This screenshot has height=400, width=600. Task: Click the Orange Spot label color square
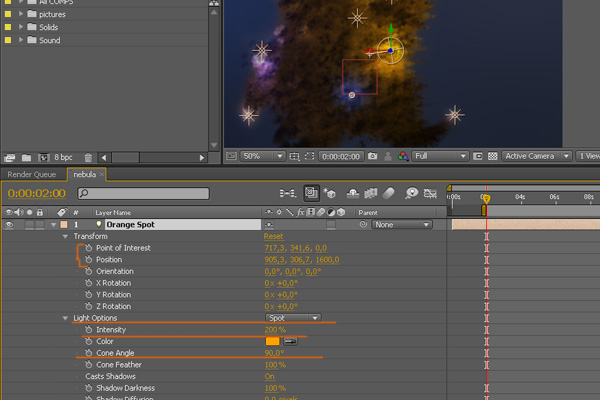coord(64,225)
